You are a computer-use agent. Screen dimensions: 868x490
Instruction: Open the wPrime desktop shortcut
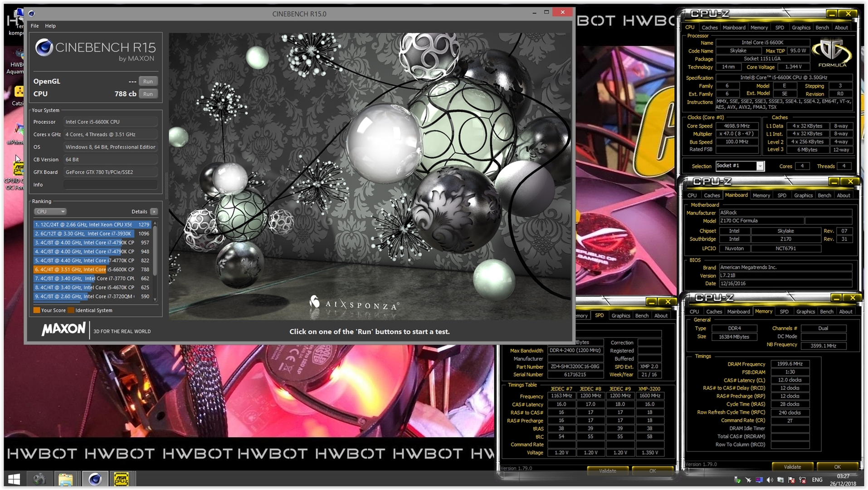[x=16, y=134]
